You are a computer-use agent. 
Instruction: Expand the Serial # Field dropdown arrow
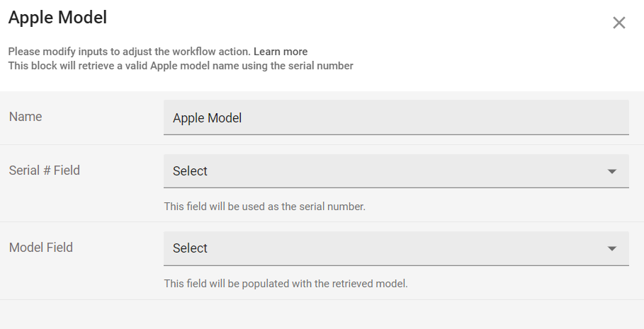(x=612, y=171)
